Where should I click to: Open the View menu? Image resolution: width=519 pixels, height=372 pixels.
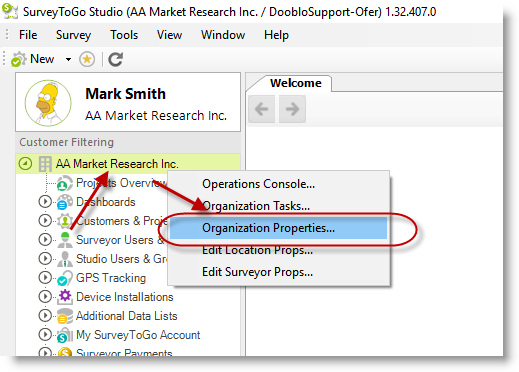pyautogui.click(x=169, y=35)
